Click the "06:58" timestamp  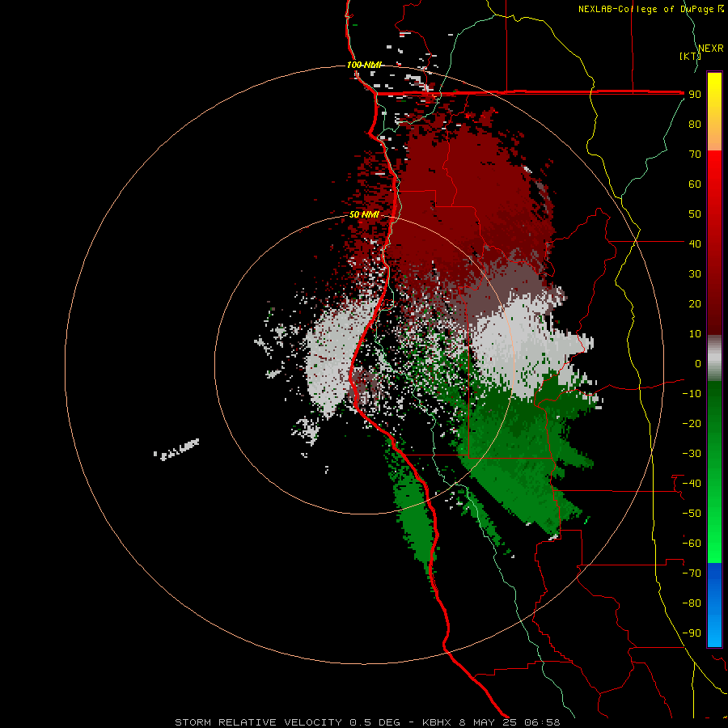point(542,722)
